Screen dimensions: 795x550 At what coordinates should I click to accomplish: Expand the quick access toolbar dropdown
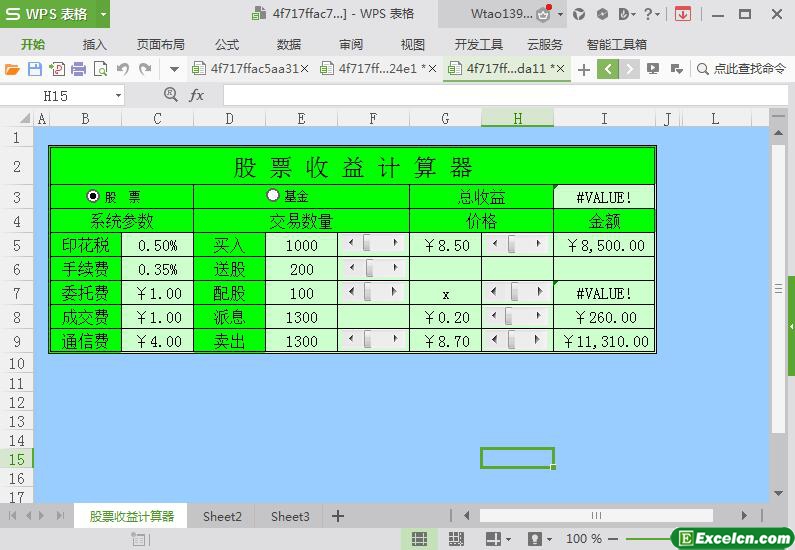pyautogui.click(x=174, y=69)
